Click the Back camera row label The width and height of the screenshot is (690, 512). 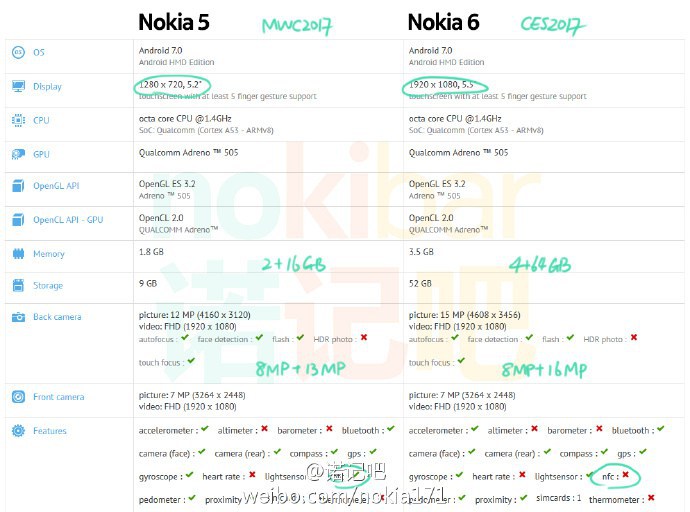(x=57, y=317)
